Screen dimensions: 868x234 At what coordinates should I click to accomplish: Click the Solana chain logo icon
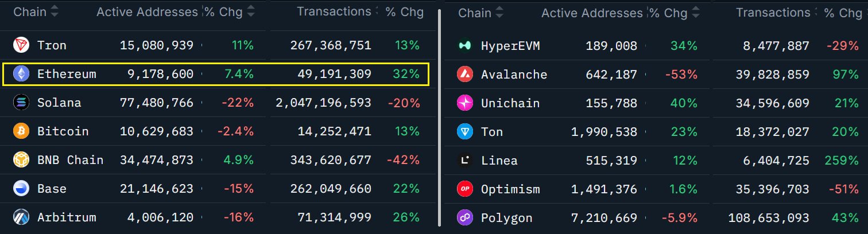coord(21,103)
